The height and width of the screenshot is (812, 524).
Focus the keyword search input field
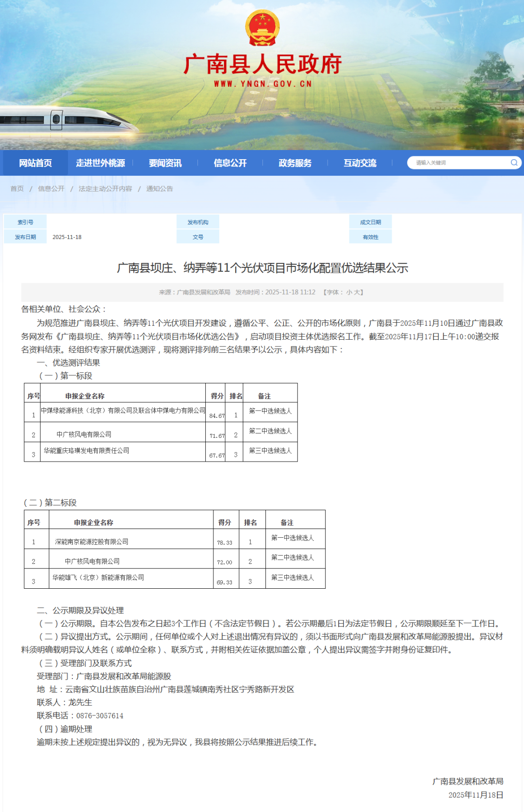[x=458, y=163]
